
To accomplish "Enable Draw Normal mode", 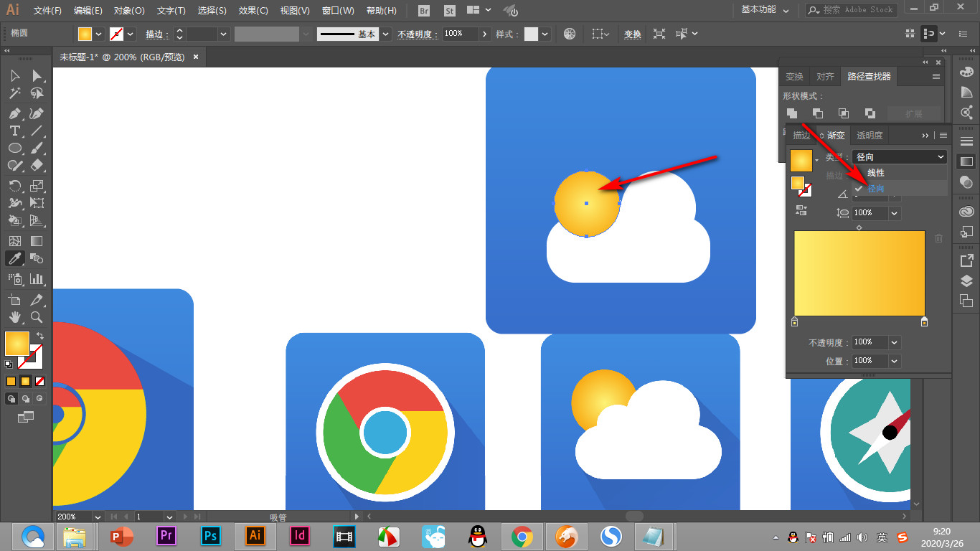I will tap(11, 398).
